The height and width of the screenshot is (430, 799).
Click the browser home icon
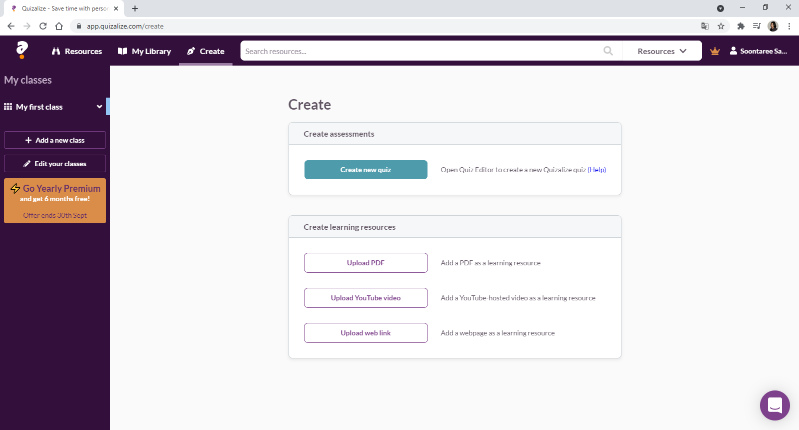pyautogui.click(x=59, y=26)
